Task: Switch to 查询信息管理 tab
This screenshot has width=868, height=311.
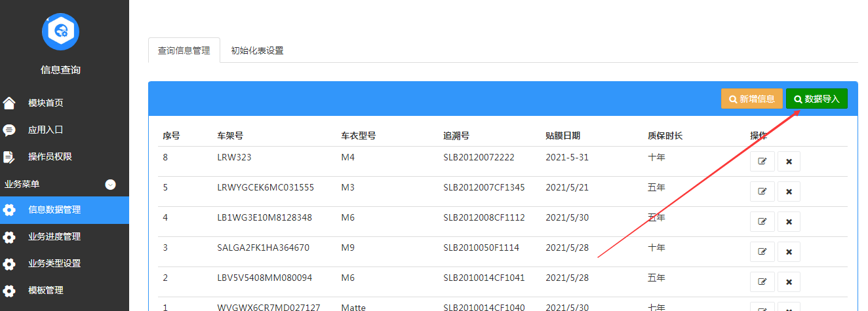Action: click(x=184, y=50)
